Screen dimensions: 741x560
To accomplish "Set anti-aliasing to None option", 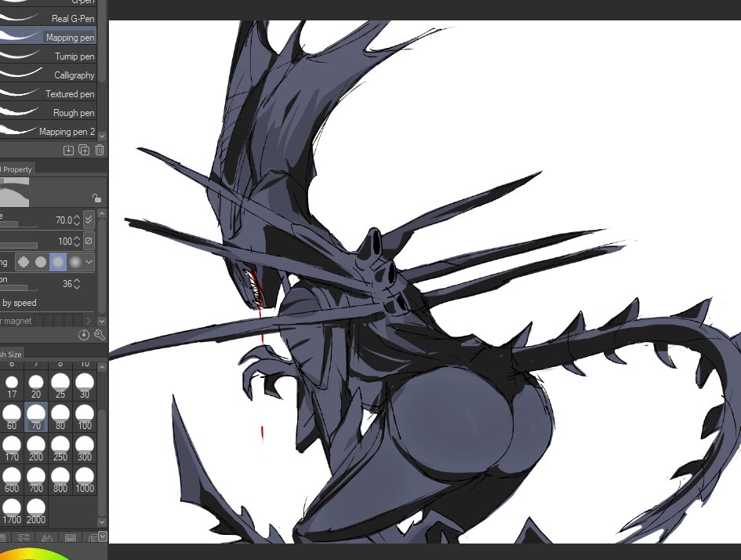I will tap(24, 262).
